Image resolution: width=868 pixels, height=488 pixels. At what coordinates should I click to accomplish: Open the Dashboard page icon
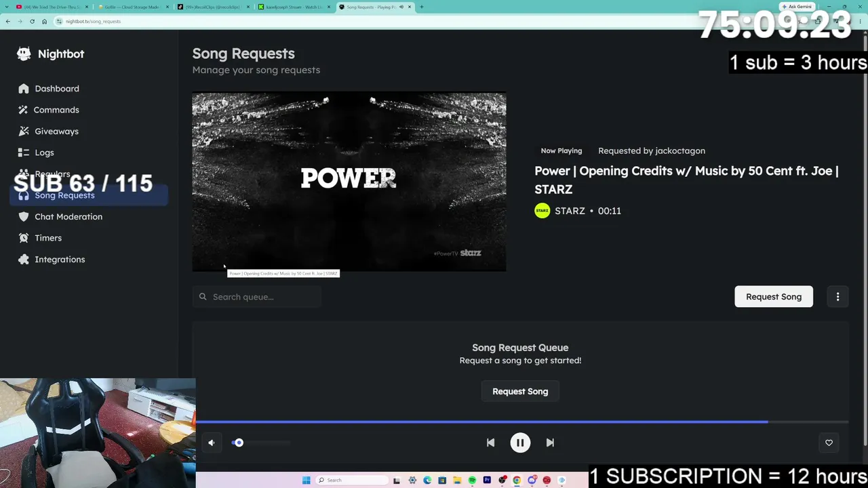[24, 89]
